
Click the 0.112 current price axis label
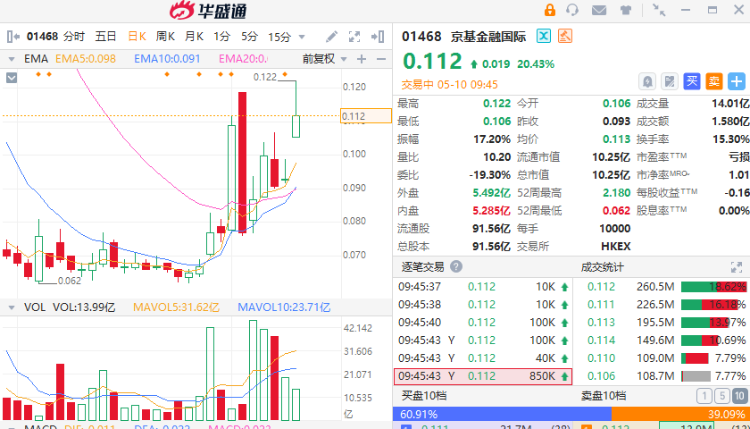click(366, 116)
